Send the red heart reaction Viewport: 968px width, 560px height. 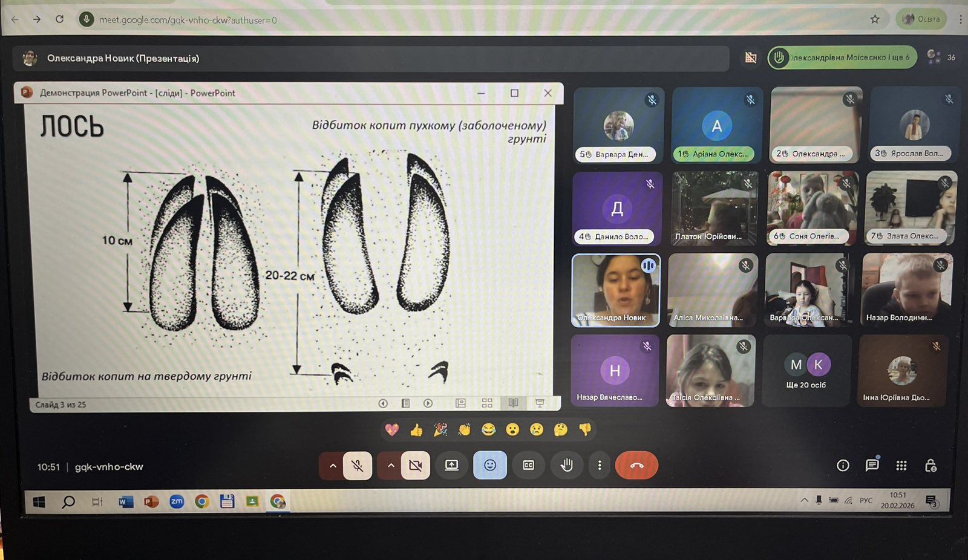point(392,430)
